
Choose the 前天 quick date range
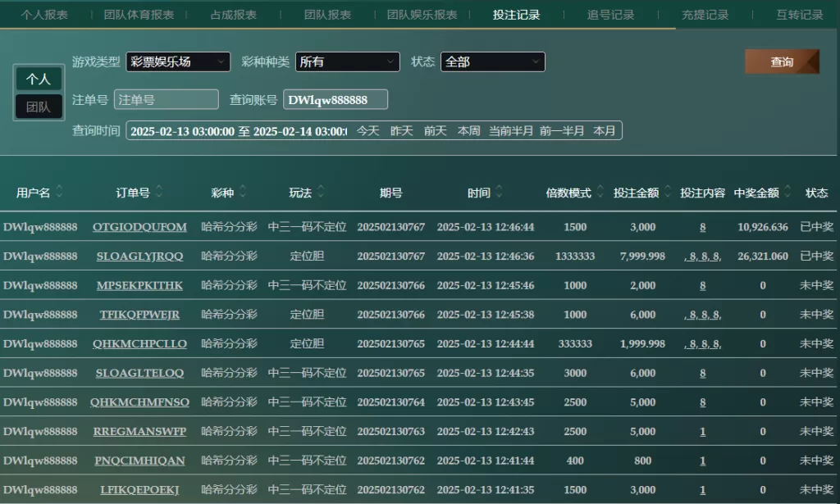435,131
